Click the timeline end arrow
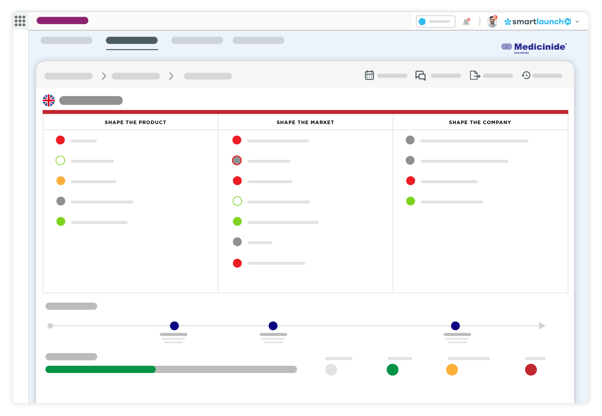The image size is (602, 416). 542,326
